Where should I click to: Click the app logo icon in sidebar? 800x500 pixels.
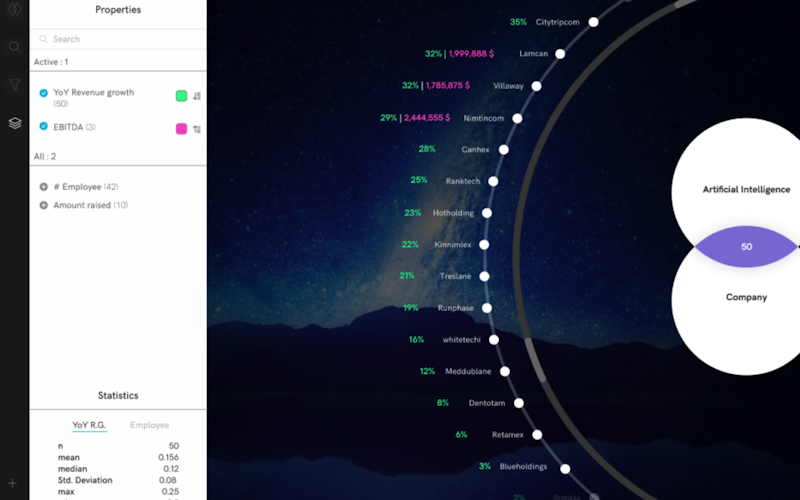[x=14, y=10]
